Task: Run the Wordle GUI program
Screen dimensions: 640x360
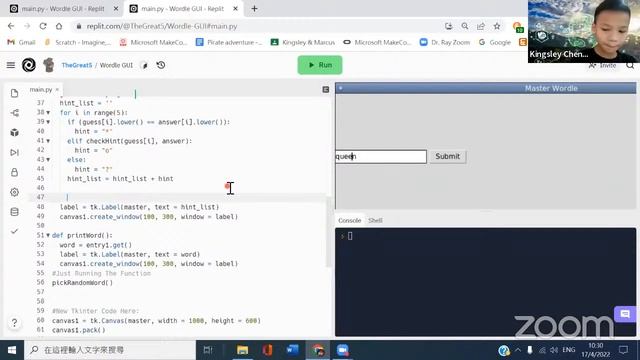Action: coord(320,65)
